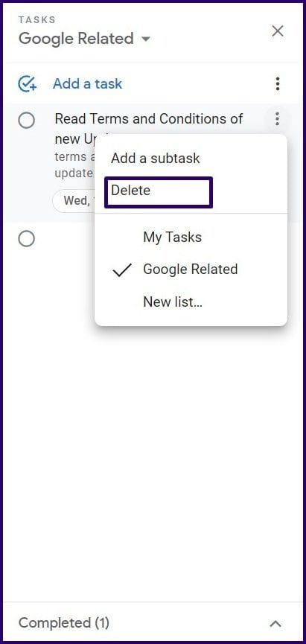The image size is (306, 644).
Task: Select Google Related in the menu
Action: tap(190, 270)
